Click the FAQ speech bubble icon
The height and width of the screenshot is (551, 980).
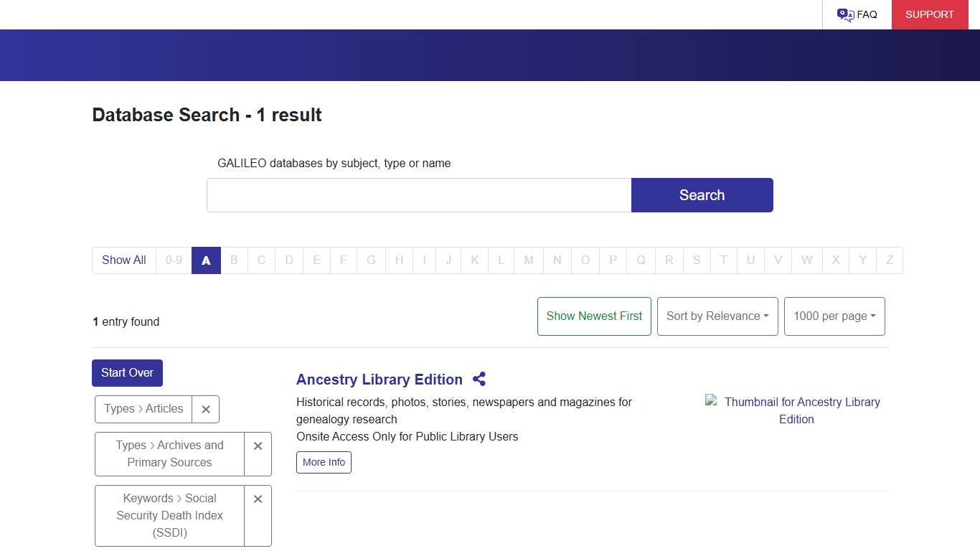click(844, 14)
